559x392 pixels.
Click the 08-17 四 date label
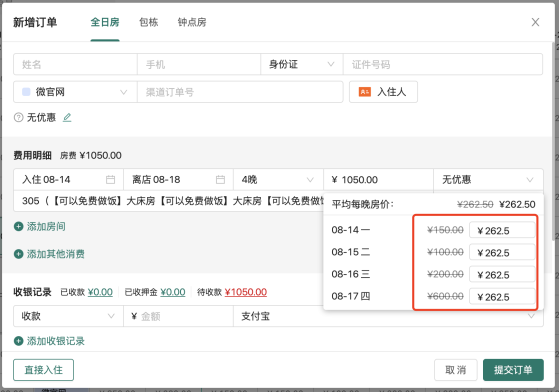pos(351,296)
